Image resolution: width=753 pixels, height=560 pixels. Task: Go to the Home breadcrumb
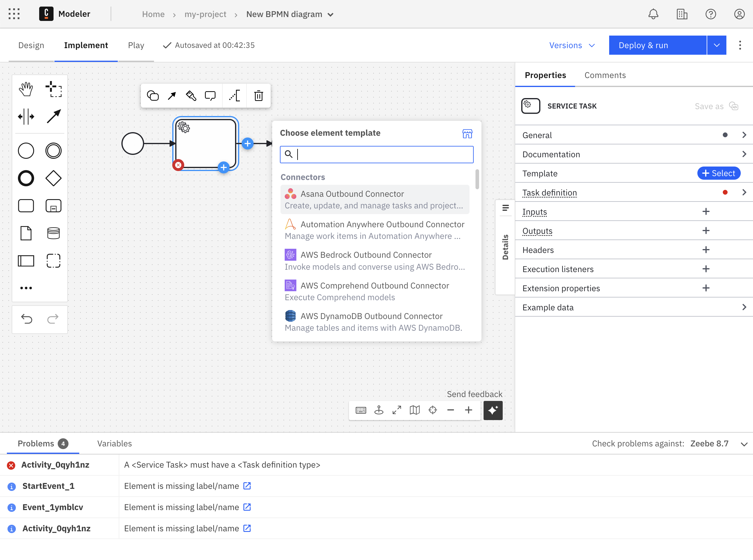click(x=153, y=14)
